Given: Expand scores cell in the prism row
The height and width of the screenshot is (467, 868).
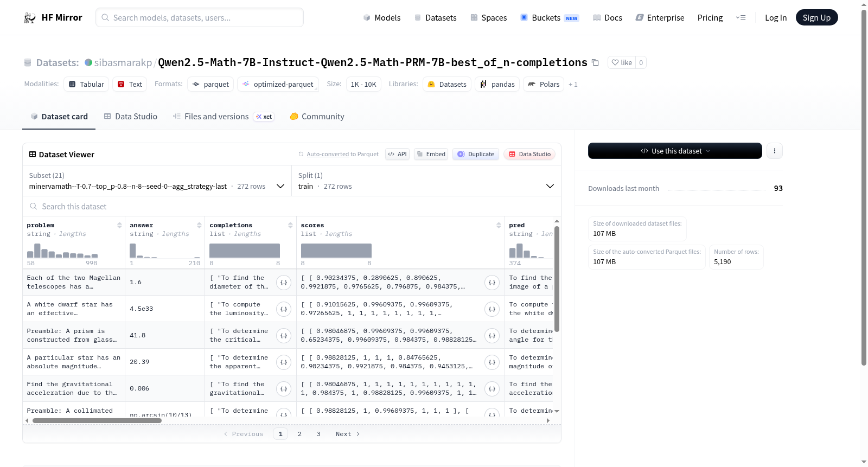Looking at the screenshot, I should pyautogui.click(x=492, y=336).
